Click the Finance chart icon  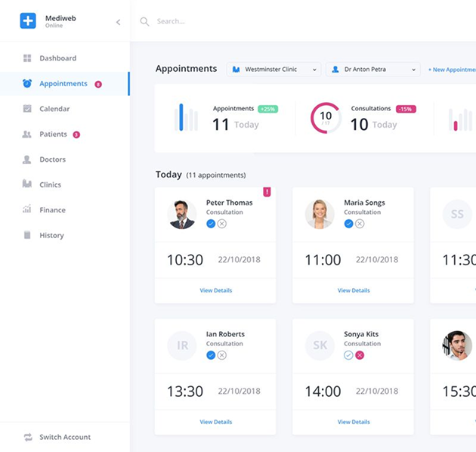[x=27, y=210]
